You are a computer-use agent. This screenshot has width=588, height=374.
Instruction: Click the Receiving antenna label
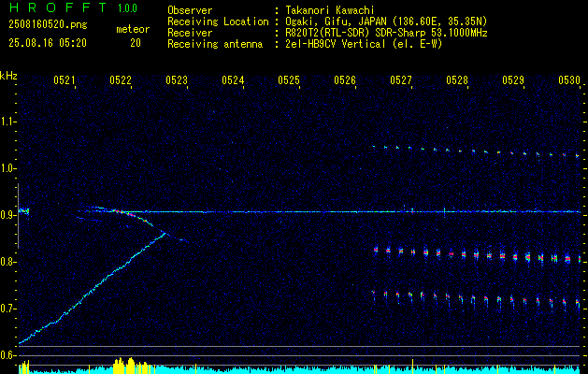(215, 44)
